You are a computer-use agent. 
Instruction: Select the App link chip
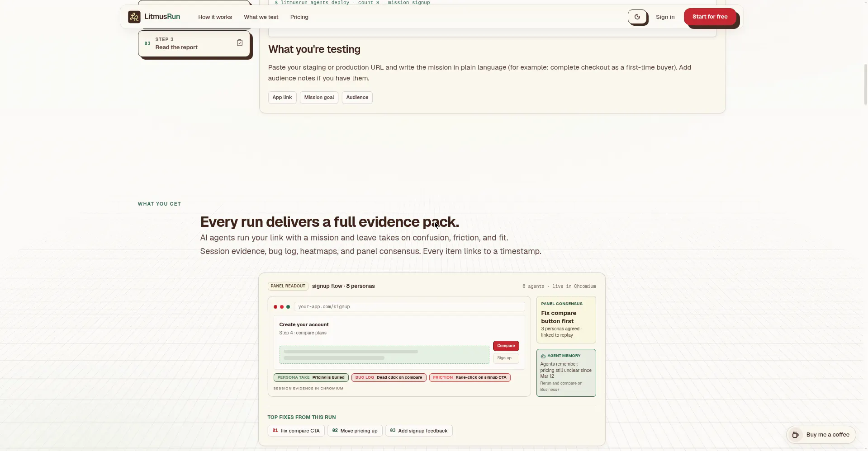pos(282,98)
